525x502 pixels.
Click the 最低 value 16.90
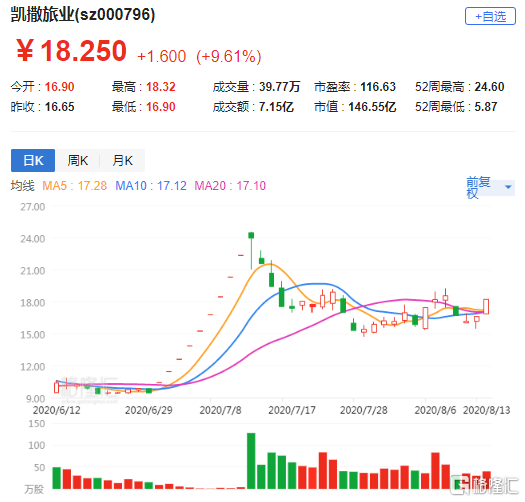(x=161, y=107)
